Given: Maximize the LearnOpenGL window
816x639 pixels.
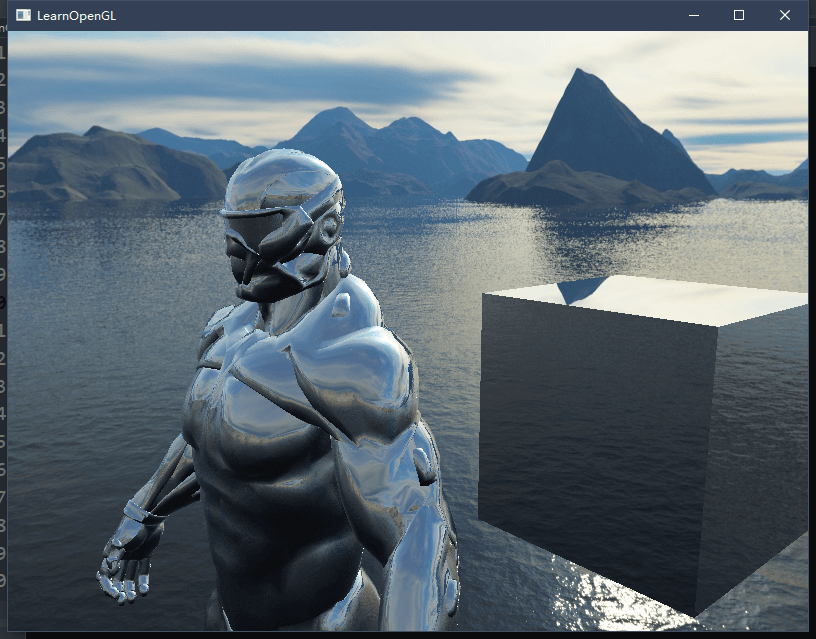Looking at the screenshot, I should (x=738, y=16).
